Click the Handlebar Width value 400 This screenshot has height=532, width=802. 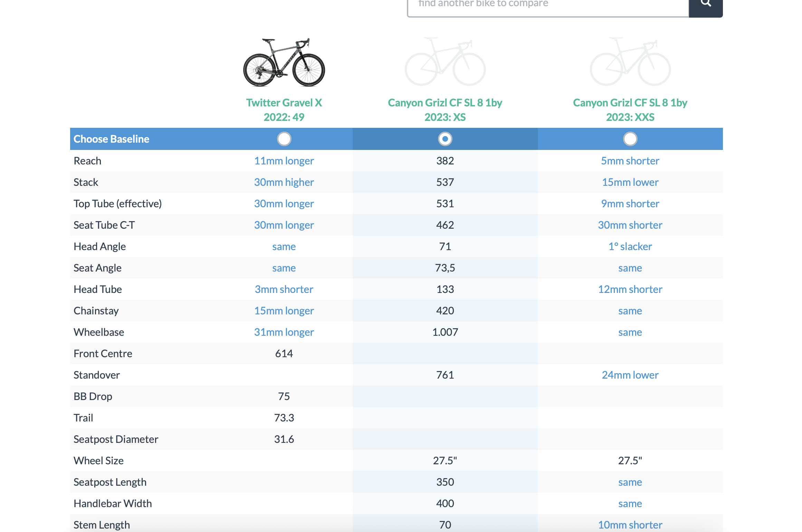(445, 503)
